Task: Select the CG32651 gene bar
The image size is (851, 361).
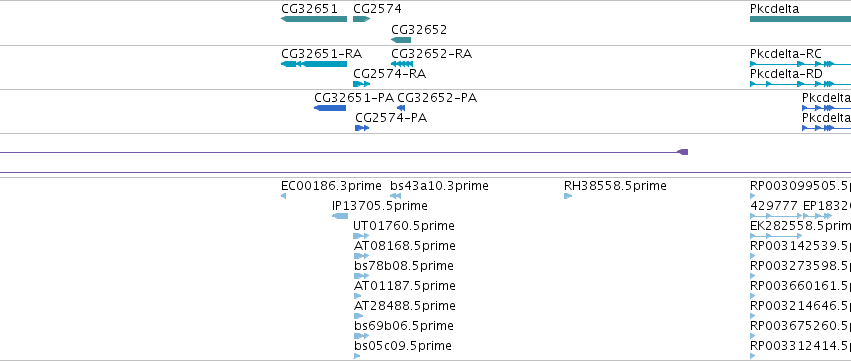Action: (314, 19)
